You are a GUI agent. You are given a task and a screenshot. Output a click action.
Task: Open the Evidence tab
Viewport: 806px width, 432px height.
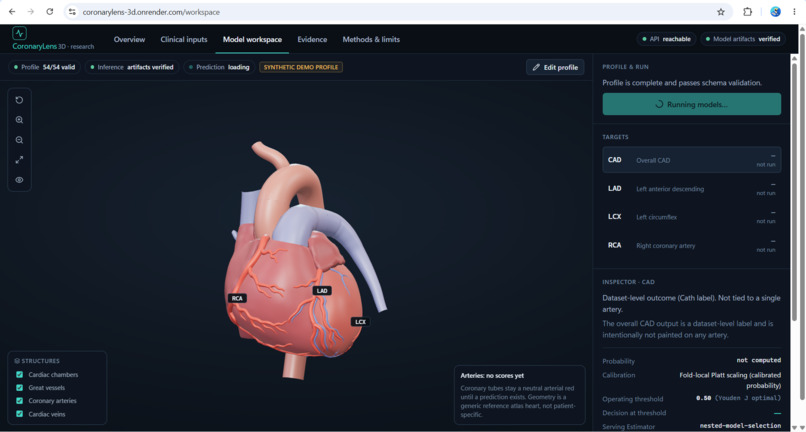[312, 40]
